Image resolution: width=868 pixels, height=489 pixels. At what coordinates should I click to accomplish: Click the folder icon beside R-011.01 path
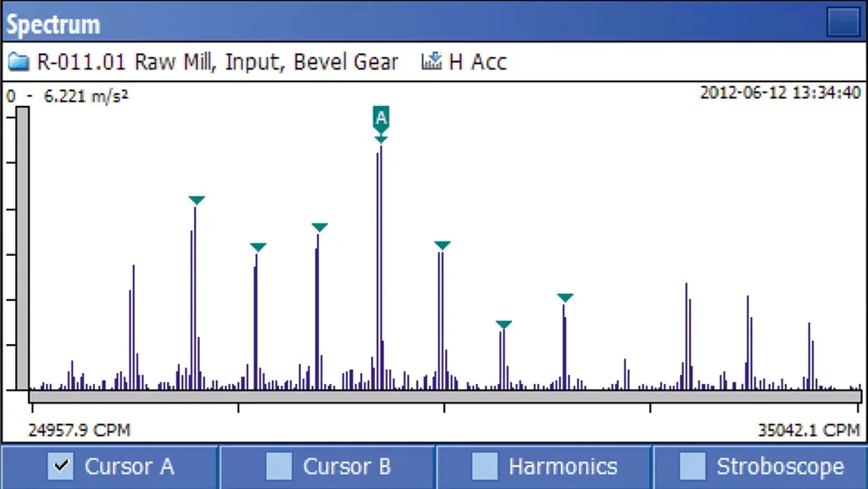(x=19, y=62)
